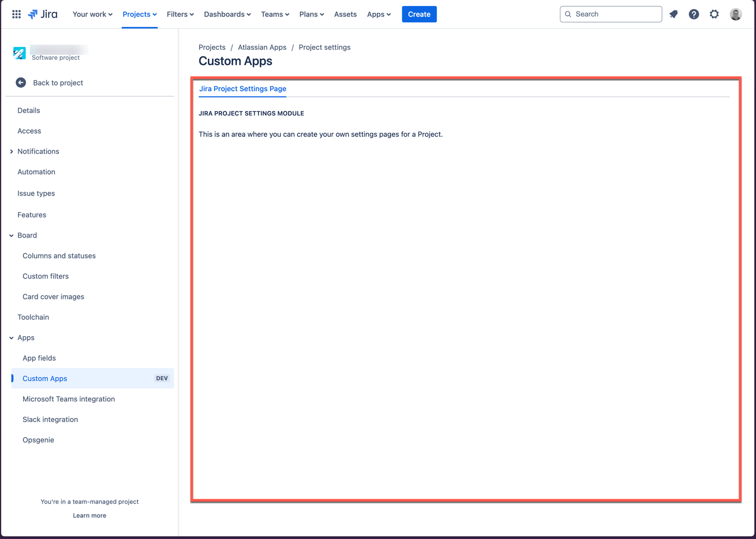Click the DEV badge on Custom Apps
The width and height of the screenshot is (756, 539).
pos(162,378)
